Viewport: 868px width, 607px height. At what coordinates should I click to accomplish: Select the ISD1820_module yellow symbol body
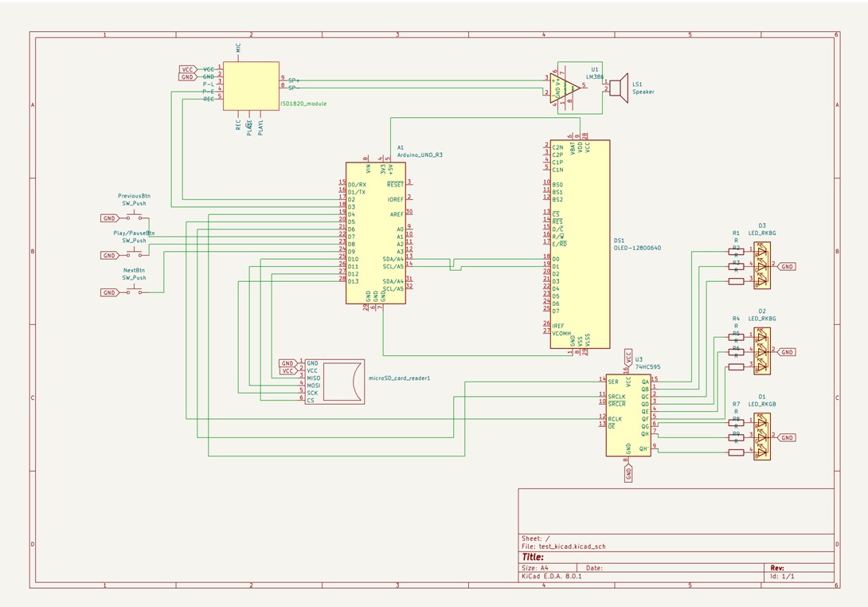pos(251,86)
